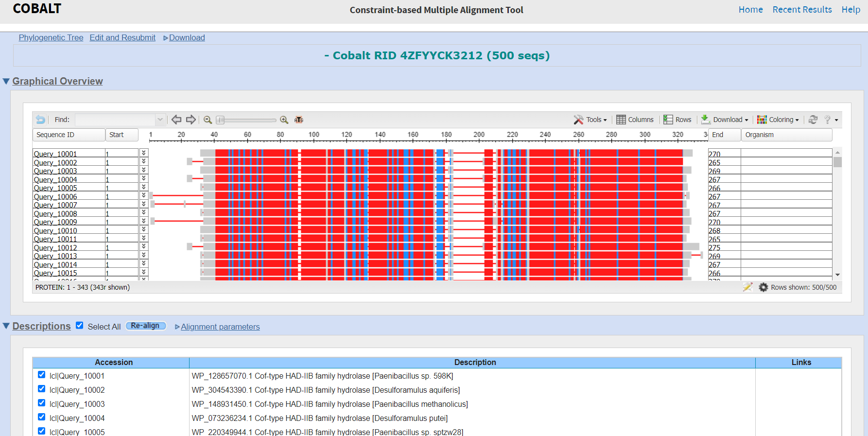Expand Alignment parameters
The height and width of the screenshot is (436, 868).
click(220, 327)
